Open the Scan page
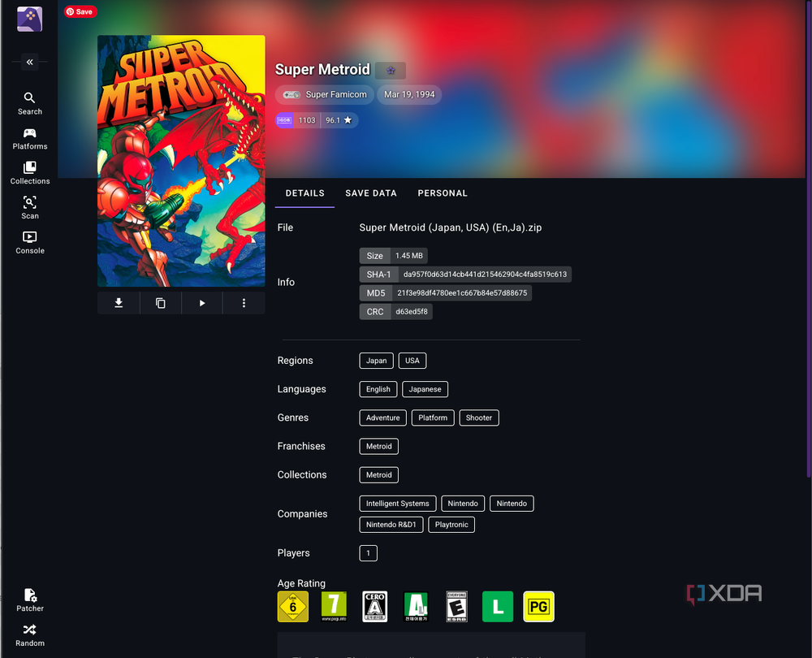 point(29,208)
